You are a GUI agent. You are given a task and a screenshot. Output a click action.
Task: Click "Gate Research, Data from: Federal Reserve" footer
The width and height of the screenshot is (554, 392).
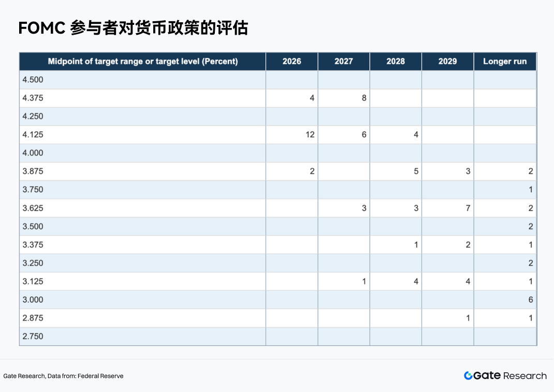pos(63,376)
